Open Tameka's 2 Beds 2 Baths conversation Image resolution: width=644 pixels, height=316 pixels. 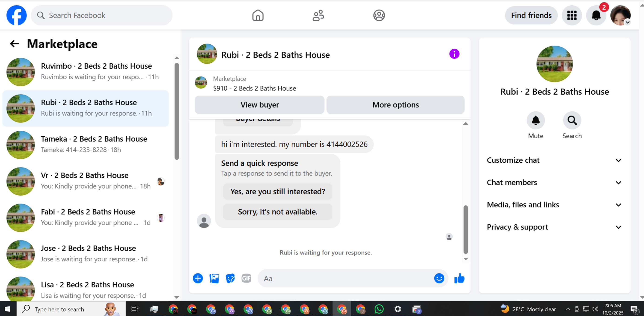click(86, 145)
